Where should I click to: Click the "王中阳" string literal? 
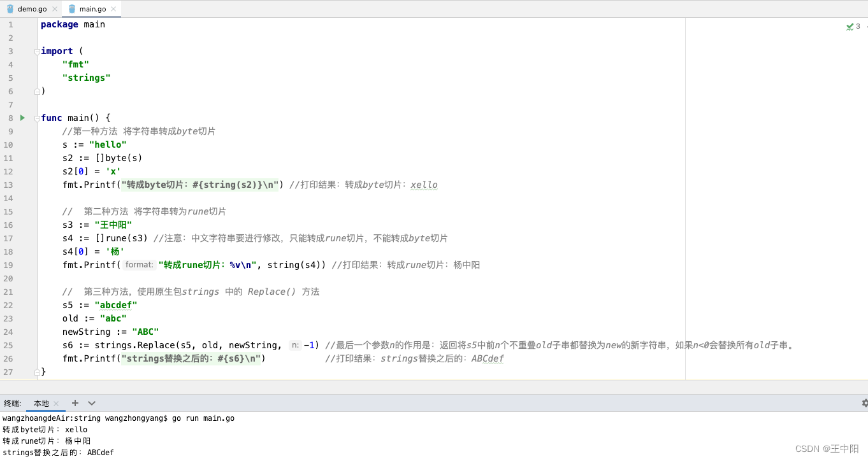click(113, 225)
